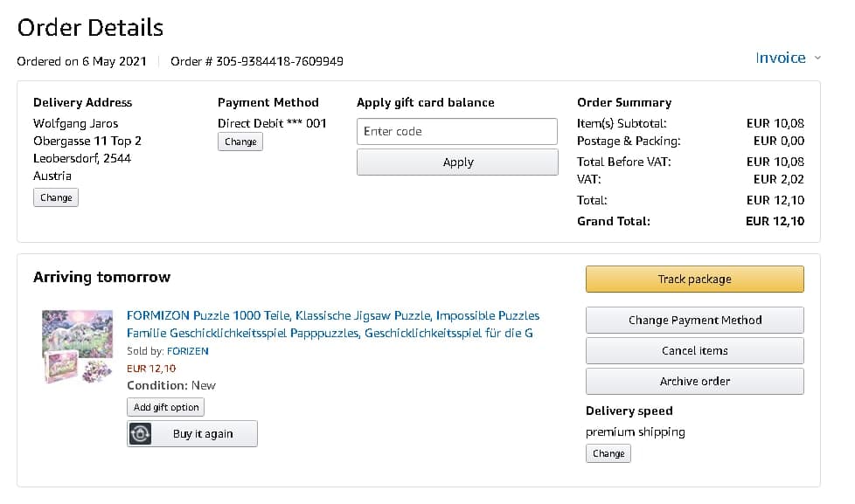855x504 pixels.
Task: Add gift option to the puzzle
Action: (166, 407)
